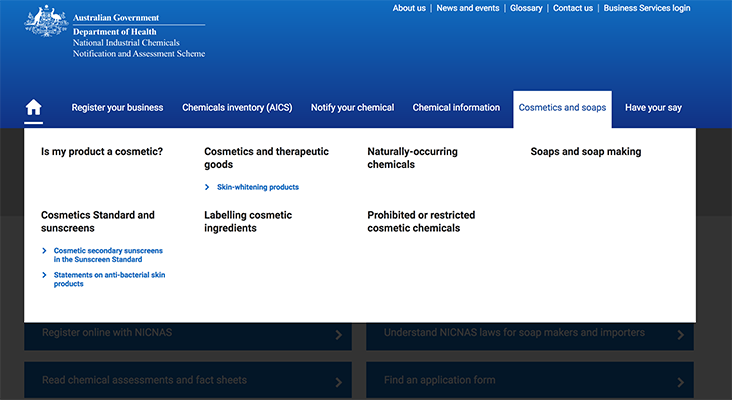
Task: Click arrow beside Register online with NICNAS
Action: (339, 335)
